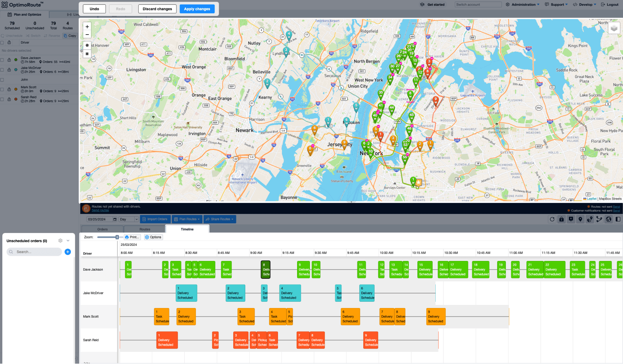Open the Day view dropdown

point(128,219)
